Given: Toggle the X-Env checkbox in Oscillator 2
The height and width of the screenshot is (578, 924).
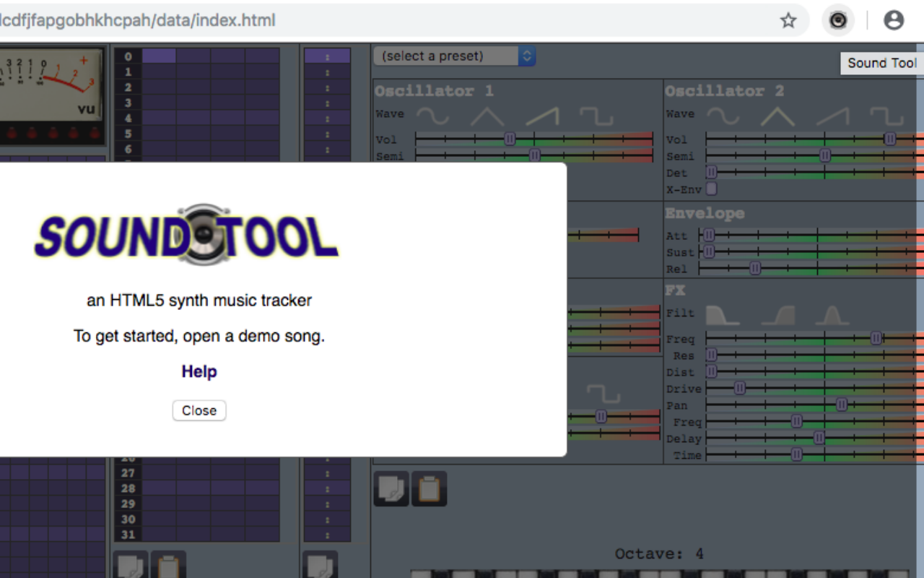Looking at the screenshot, I should (x=711, y=189).
